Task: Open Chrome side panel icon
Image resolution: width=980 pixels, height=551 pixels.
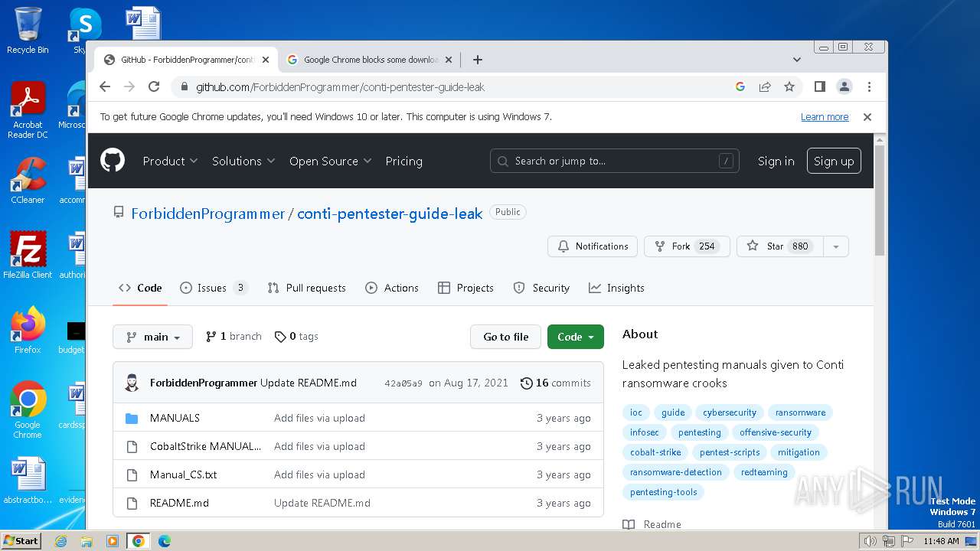Action: pyautogui.click(x=819, y=86)
